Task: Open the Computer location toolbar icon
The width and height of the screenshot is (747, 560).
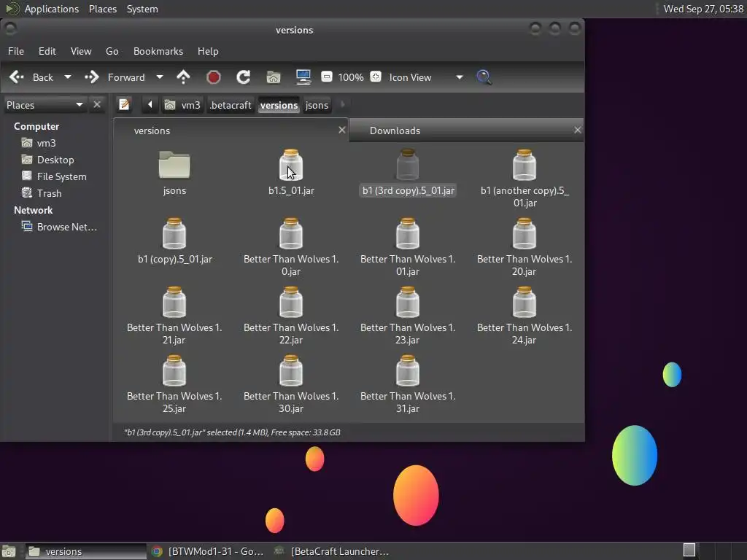Action: [303, 77]
